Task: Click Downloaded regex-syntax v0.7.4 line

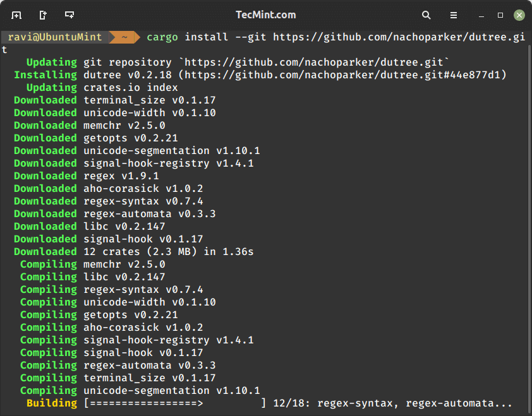Action: pos(108,201)
